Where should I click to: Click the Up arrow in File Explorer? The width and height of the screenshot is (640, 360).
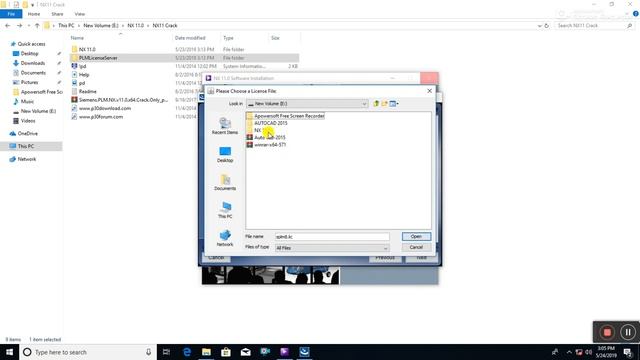37,25
